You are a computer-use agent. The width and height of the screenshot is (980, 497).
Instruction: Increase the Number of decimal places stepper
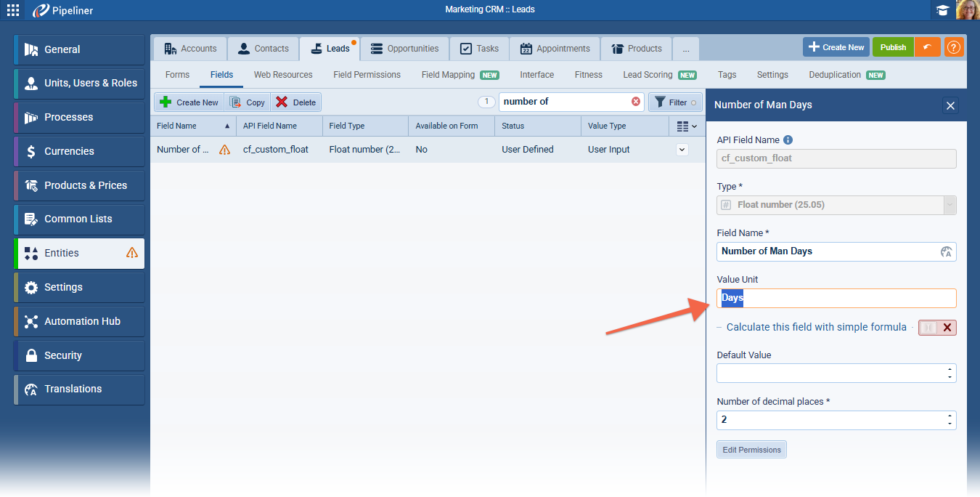950,416
